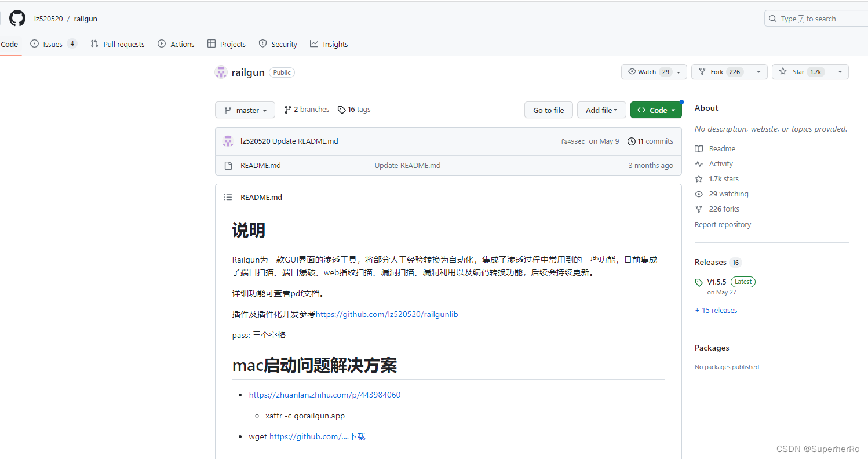Open the Pull requests tab
Image resolution: width=868 pixels, height=459 pixels.
(x=118, y=44)
